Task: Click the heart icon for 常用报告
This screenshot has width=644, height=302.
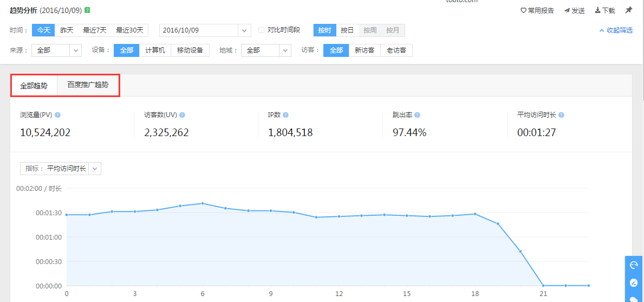Action: 523,10
